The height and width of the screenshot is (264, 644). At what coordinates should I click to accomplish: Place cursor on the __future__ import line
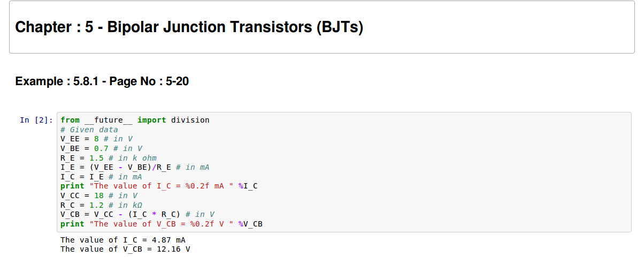pos(135,120)
